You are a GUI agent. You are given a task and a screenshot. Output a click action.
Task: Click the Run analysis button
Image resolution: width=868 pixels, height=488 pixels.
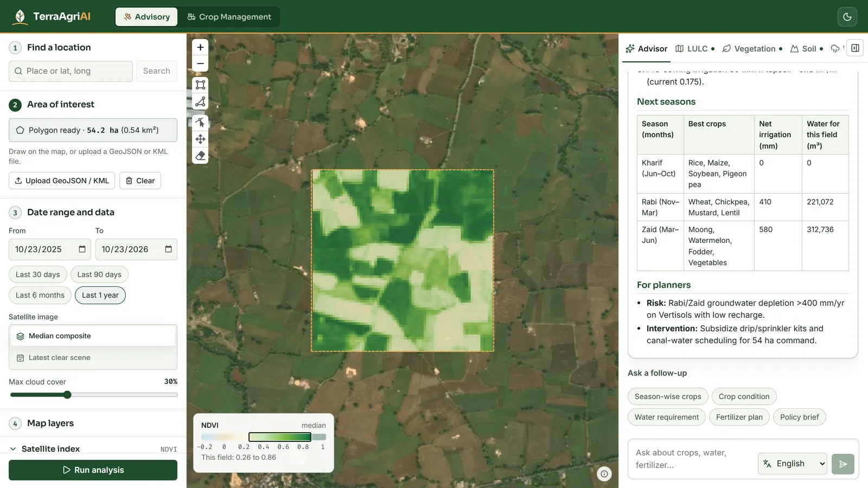93,470
